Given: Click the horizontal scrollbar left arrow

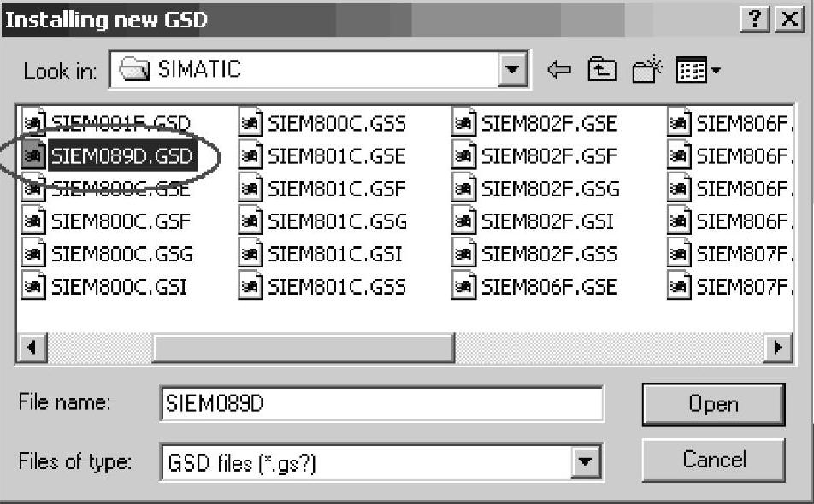Looking at the screenshot, I should (x=32, y=347).
